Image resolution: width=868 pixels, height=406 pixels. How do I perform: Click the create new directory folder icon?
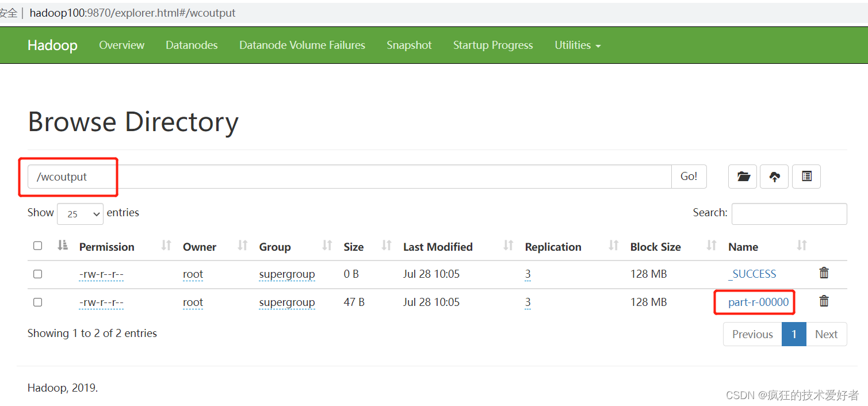point(743,177)
